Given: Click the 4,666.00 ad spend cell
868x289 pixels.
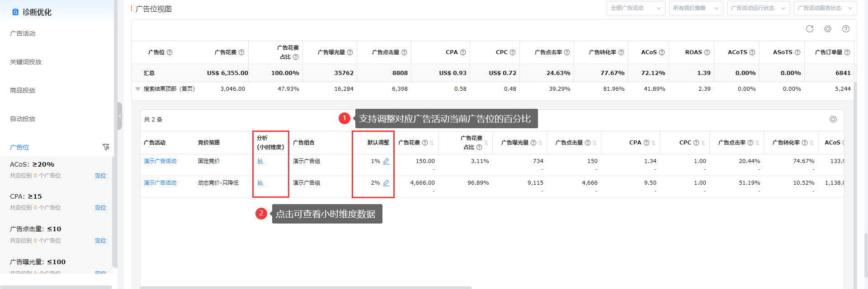Looking at the screenshot, I should 422,183.
